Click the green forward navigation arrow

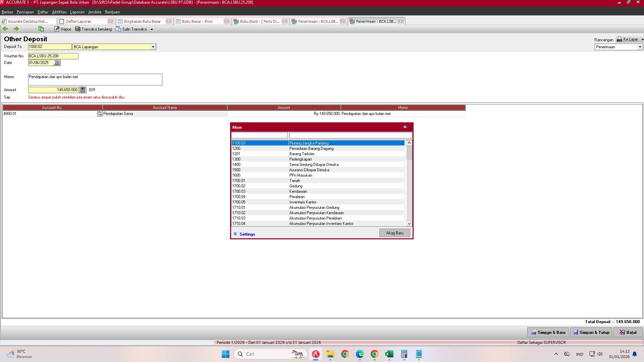pyautogui.click(x=16, y=29)
